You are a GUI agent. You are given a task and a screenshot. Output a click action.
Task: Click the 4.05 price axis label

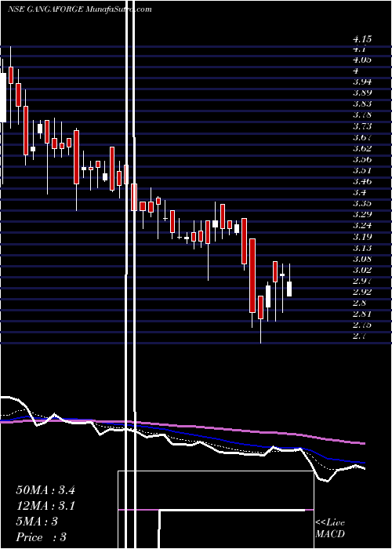click(x=362, y=60)
